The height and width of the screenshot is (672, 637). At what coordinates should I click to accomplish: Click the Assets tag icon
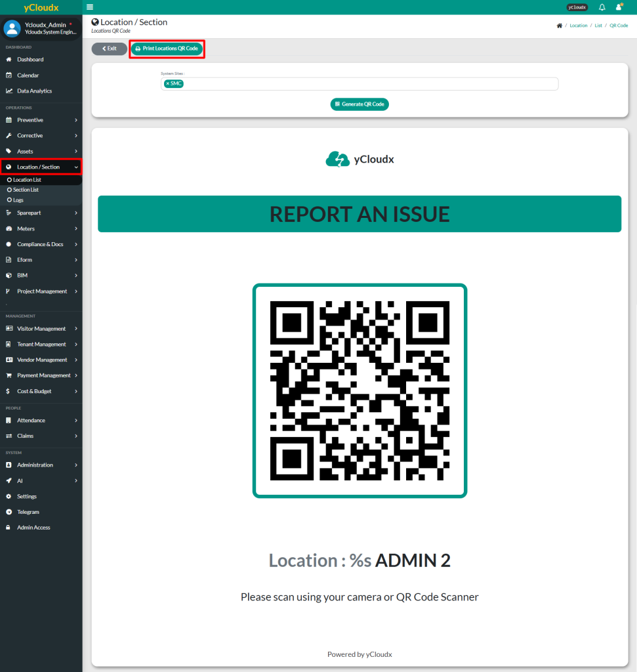(x=9, y=152)
